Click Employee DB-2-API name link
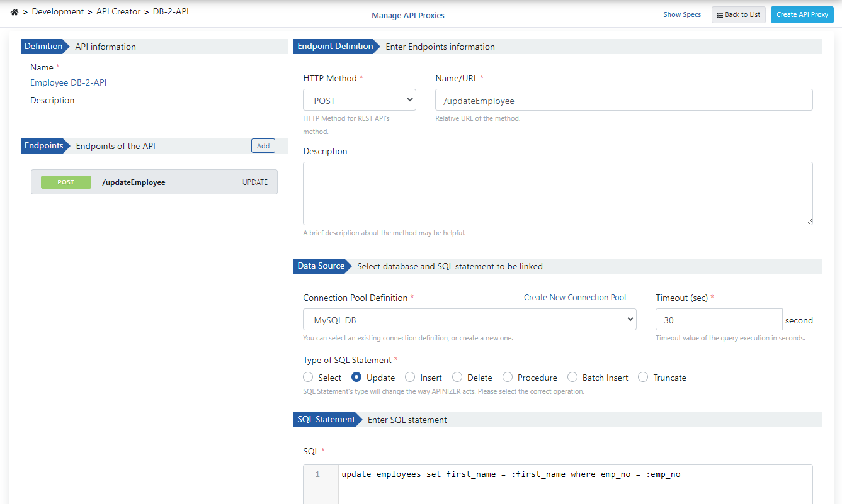The height and width of the screenshot is (504, 842). coord(69,82)
